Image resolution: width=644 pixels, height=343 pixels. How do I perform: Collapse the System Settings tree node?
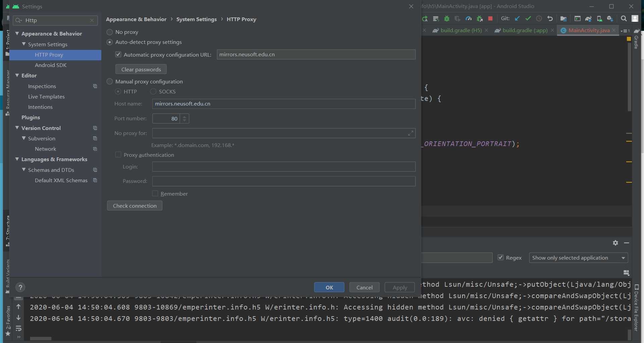[x=24, y=44]
